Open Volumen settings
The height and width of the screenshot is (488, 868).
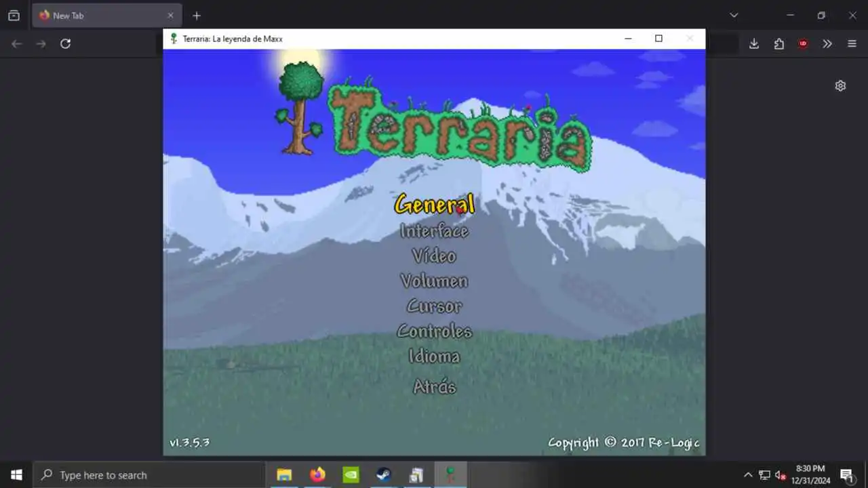[434, 281]
